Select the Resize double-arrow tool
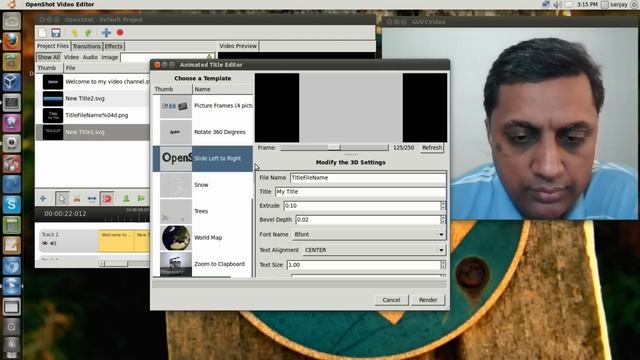 [92, 199]
